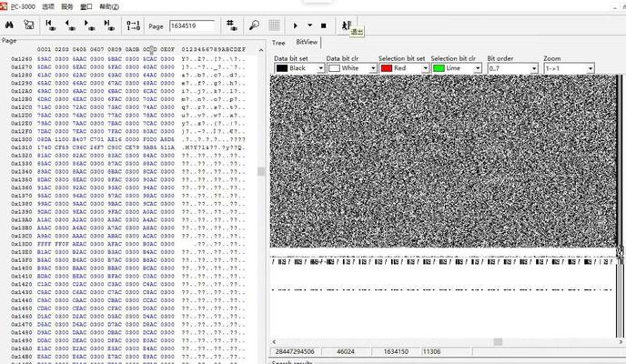Go to first page arrow icon
The width and height of the screenshot is (626, 364).
pos(50,25)
